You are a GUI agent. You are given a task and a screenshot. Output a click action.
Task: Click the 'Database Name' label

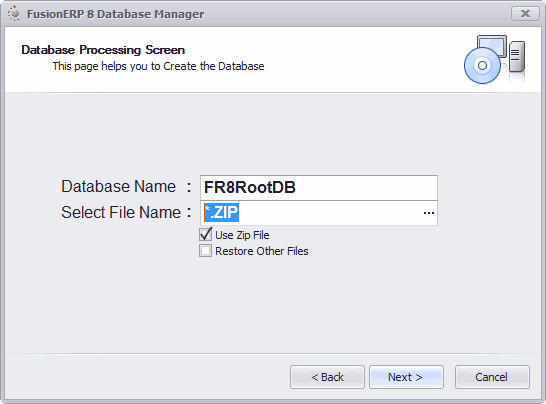pyautogui.click(x=118, y=186)
